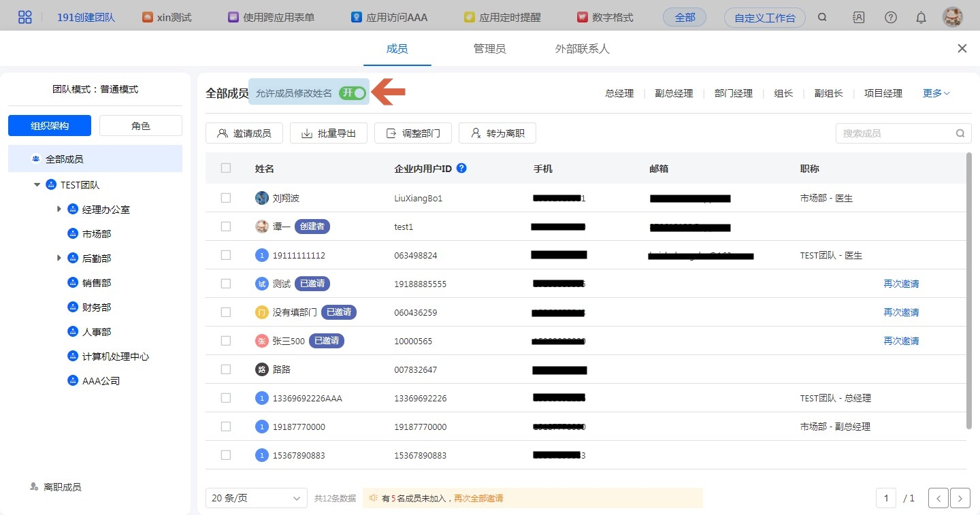This screenshot has width=980, height=515.
Task: Open the address book icon in top bar
Action: click(858, 18)
